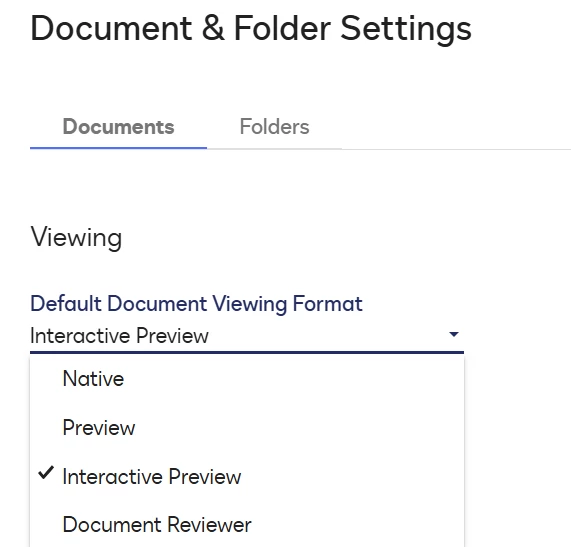Viewport: 571px width, 547px height.
Task: Keep the checked Interactive Preview option
Action: tap(247, 476)
